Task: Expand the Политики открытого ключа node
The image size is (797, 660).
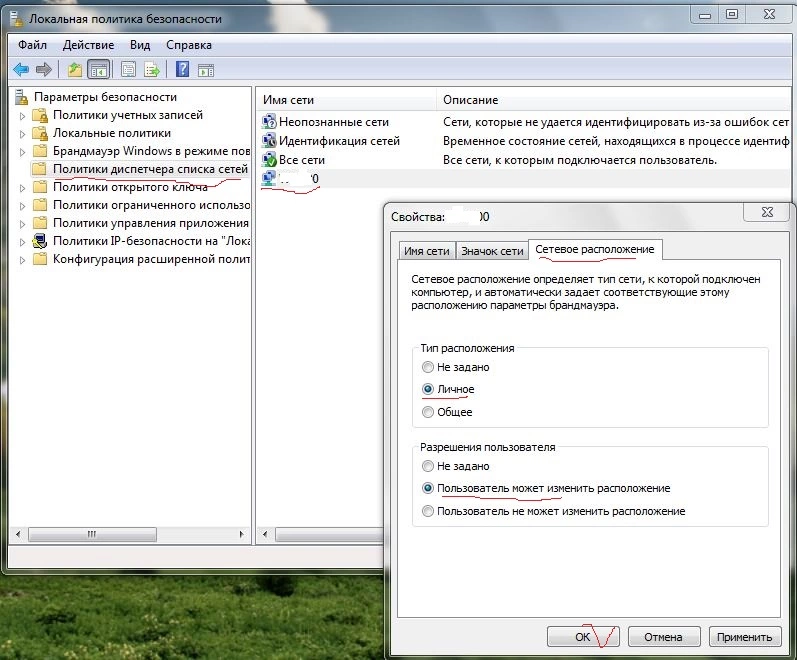Action: [x=22, y=187]
